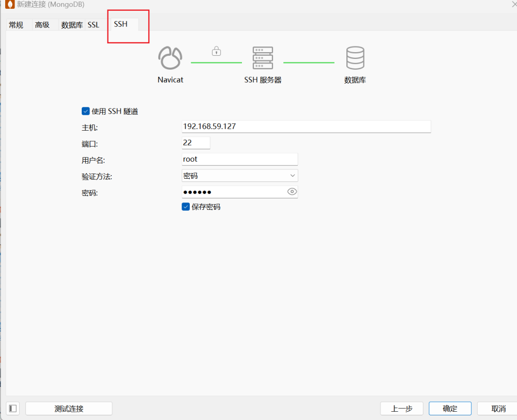The width and height of the screenshot is (517, 420).
Task: Click the padlock icon on the tunnel line
Action: pyautogui.click(x=216, y=51)
